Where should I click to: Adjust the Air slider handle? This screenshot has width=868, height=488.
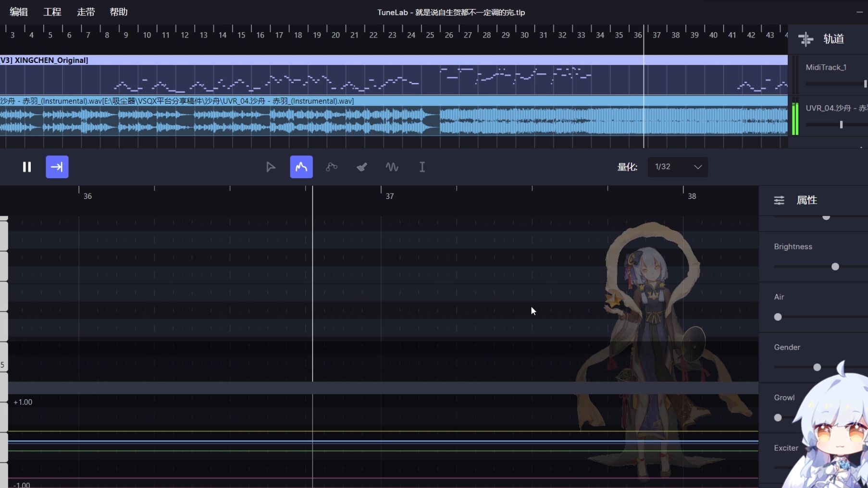[x=778, y=317]
